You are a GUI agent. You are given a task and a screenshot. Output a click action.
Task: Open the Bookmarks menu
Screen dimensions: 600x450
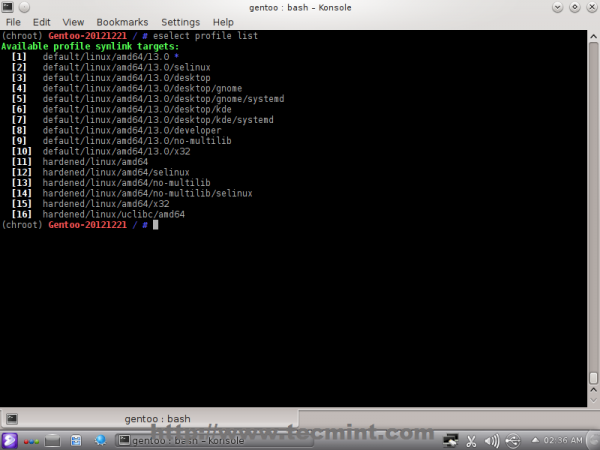(122, 22)
